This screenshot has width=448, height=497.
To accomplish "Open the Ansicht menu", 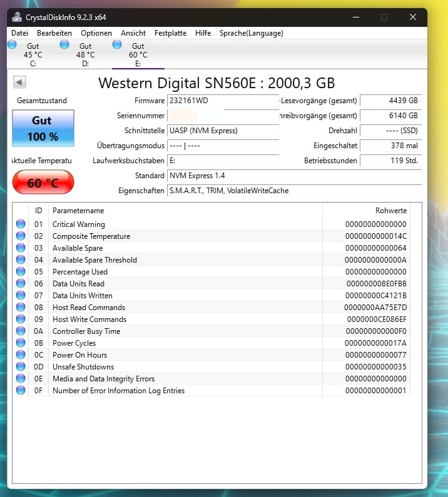I will (x=133, y=33).
